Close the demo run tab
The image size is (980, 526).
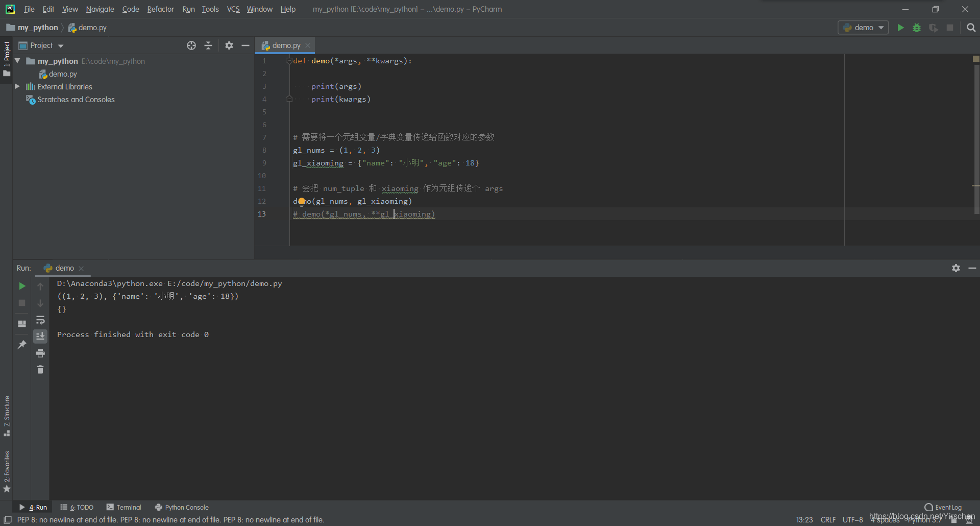coord(81,268)
